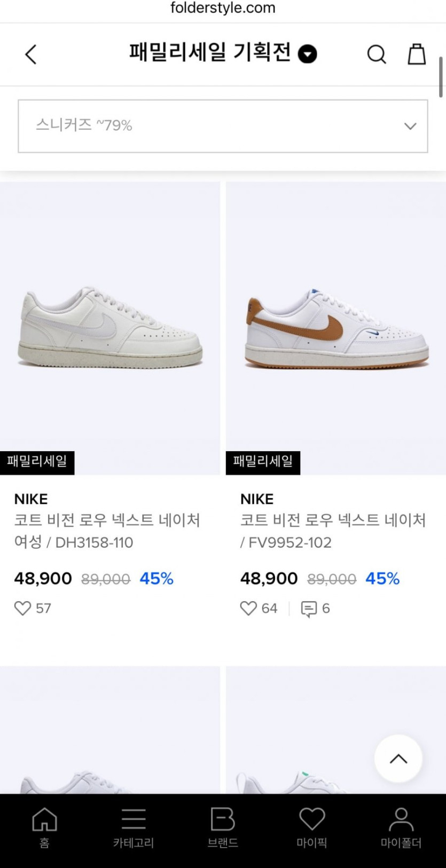Image resolution: width=446 pixels, height=868 pixels.
Task: Open 마이폴더 profile tab
Action: [401, 827]
